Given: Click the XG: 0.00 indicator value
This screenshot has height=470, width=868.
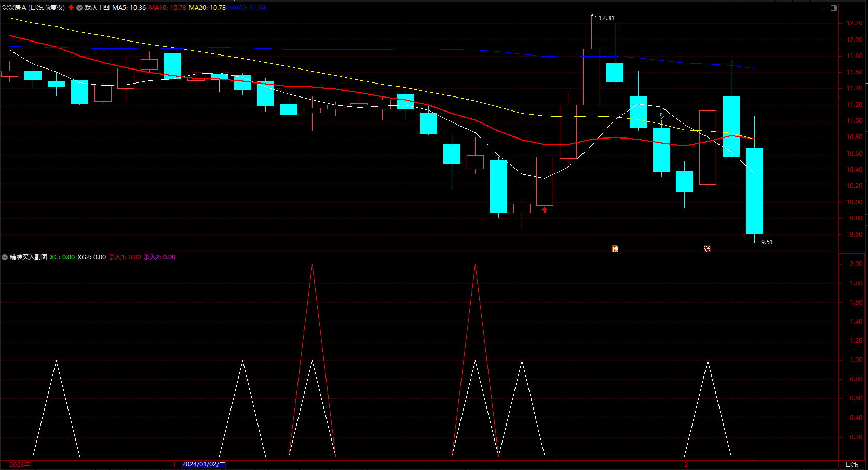Looking at the screenshot, I should coord(62,257).
